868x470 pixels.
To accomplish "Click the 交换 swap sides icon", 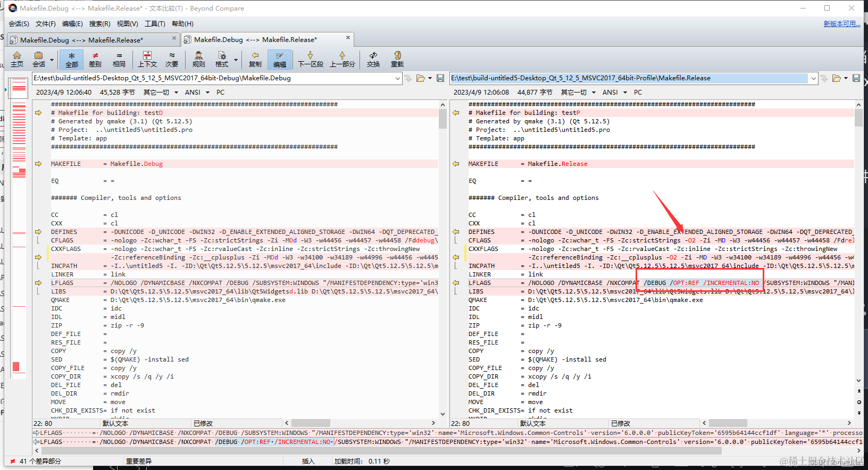I will [x=373, y=59].
